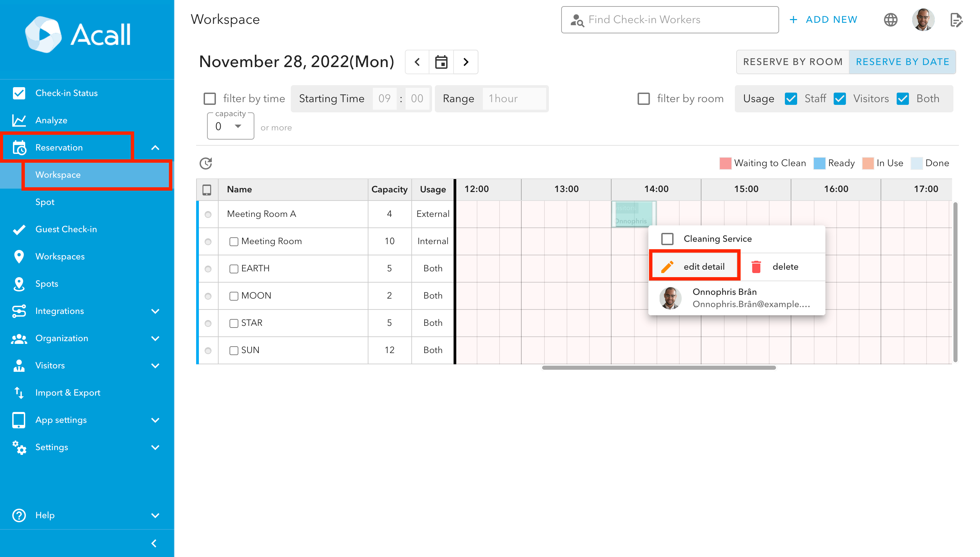The height and width of the screenshot is (557, 980).
Task: Collapse the Reservation sidebar section
Action: click(155, 148)
